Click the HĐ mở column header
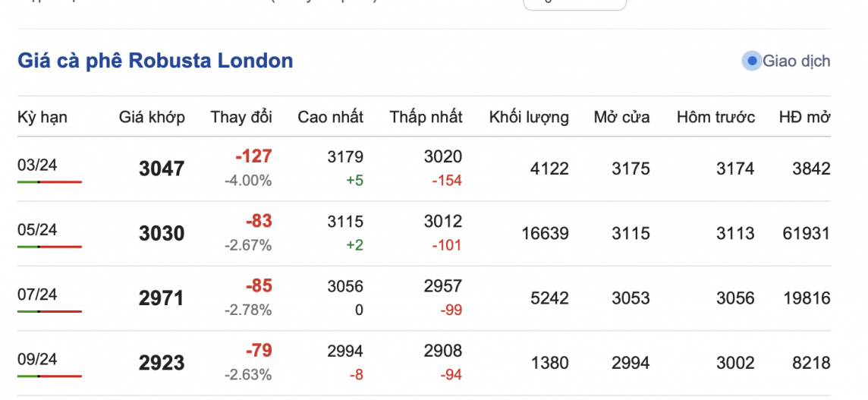The height and width of the screenshot is (400, 868). pos(804,117)
